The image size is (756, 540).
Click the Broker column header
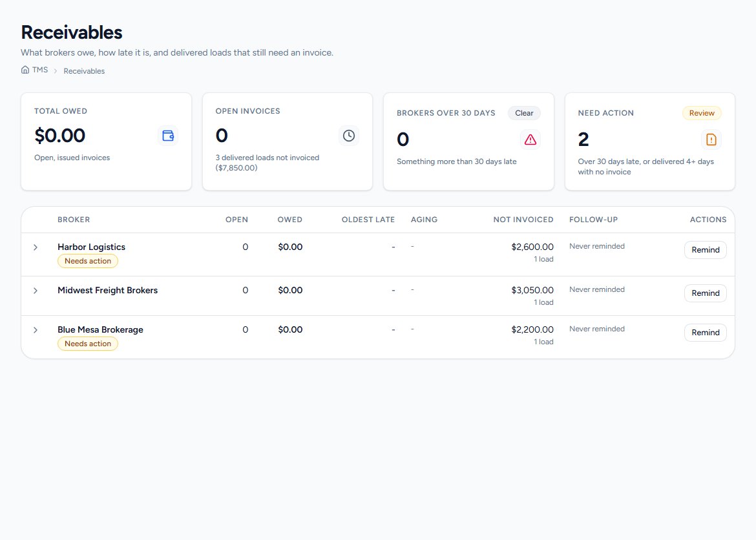pos(74,220)
